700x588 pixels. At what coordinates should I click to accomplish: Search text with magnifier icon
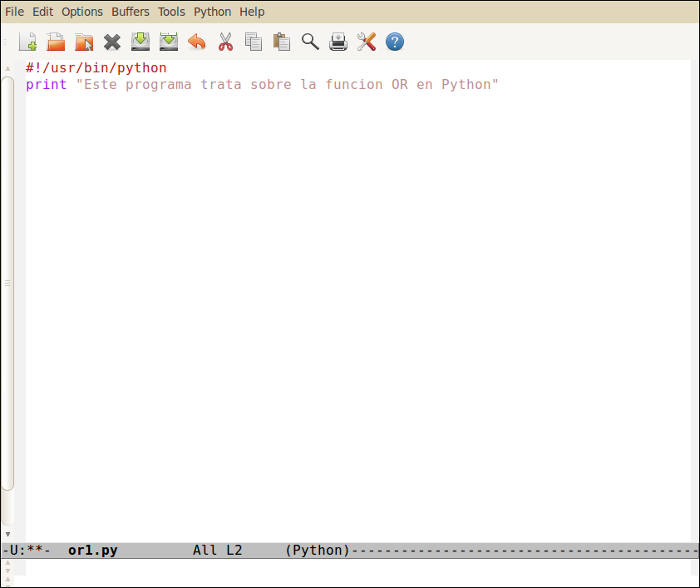coord(310,42)
